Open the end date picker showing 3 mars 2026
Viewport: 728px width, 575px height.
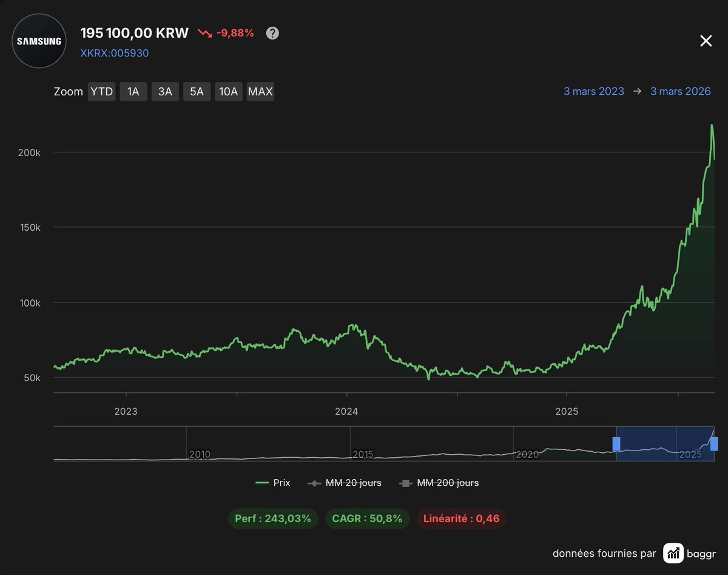pyautogui.click(x=680, y=91)
